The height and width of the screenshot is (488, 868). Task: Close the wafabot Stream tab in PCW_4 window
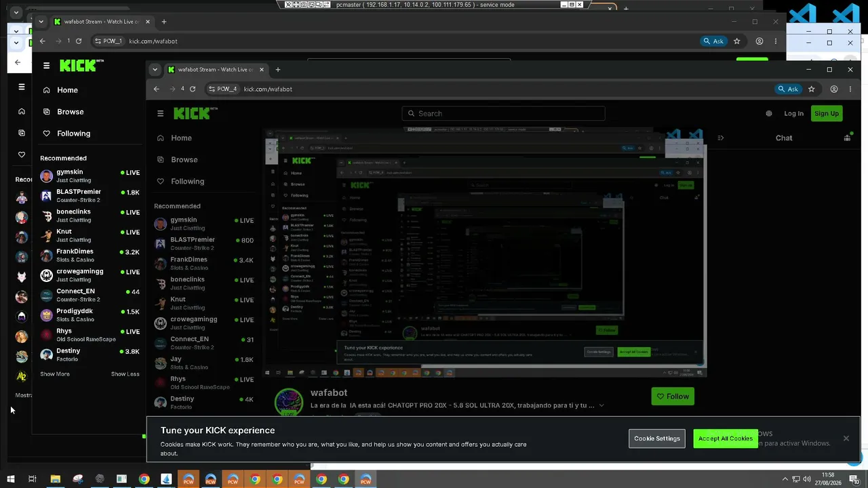[x=261, y=69]
